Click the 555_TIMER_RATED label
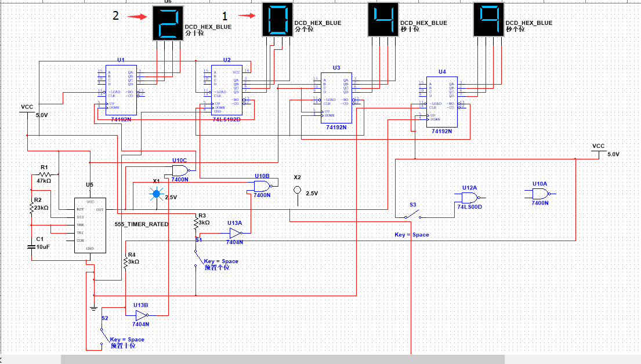Viewport: 641px width, 364px height. [142, 224]
